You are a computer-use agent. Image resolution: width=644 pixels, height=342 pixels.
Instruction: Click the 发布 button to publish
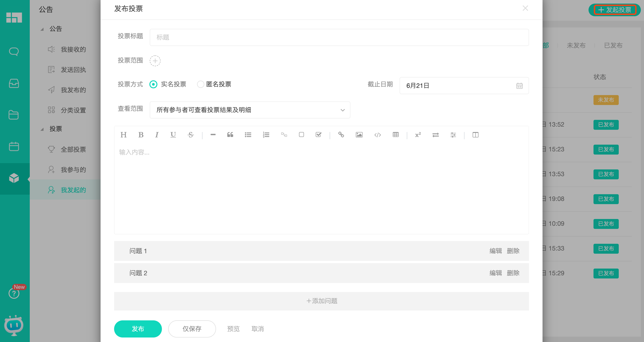pyautogui.click(x=138, y=329)
